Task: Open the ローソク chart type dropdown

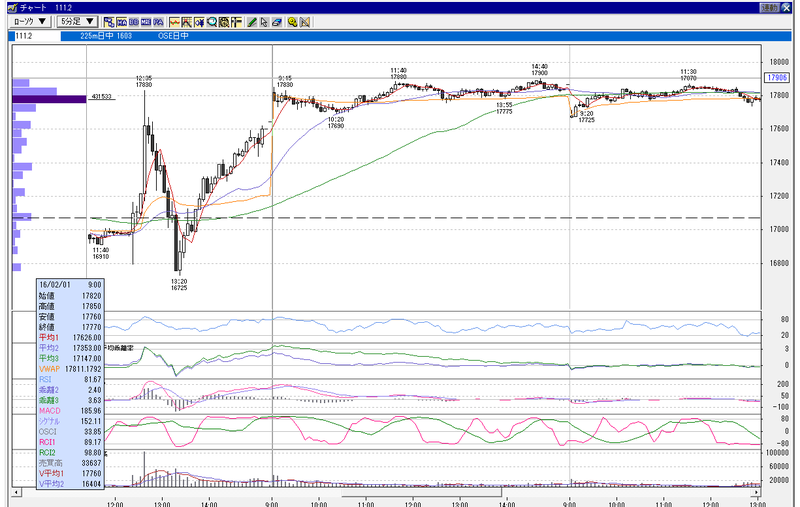Action: pyautogui.click(x=29, y=21)
